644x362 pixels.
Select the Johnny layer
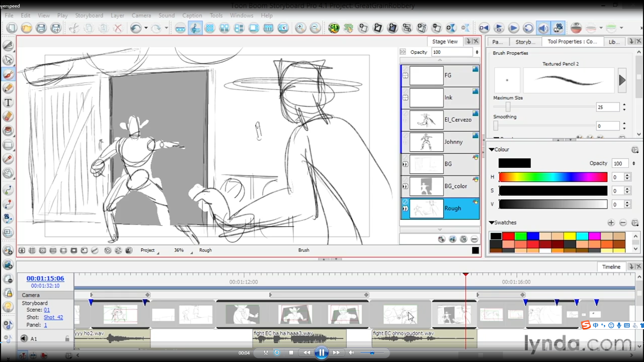tap(440, 142)
